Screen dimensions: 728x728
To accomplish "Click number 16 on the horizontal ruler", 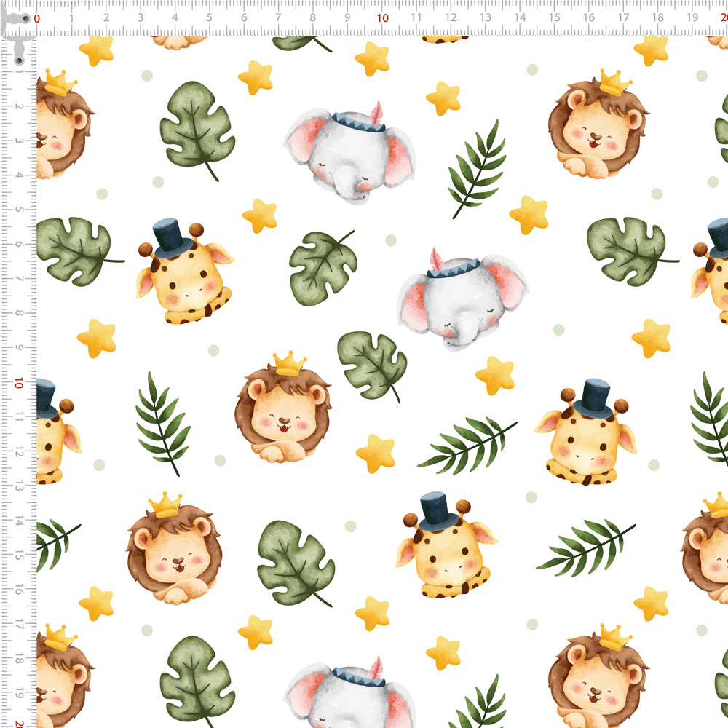I will coord(589,17).
